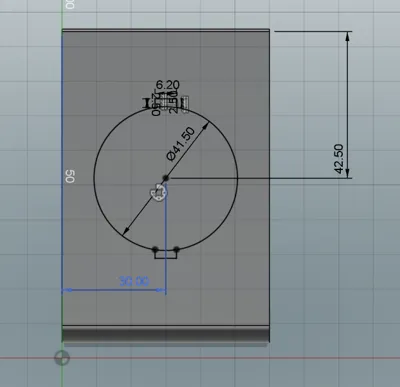Click the parallel constraint glyph right of 6.20
This screenshot has height=387, width=400.
[x=184, y=103]
